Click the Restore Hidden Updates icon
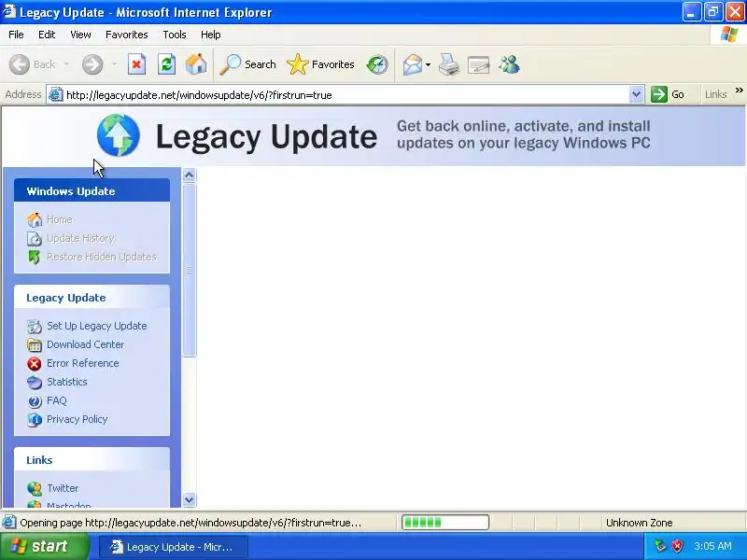The image size is (747, 560). 35,257
